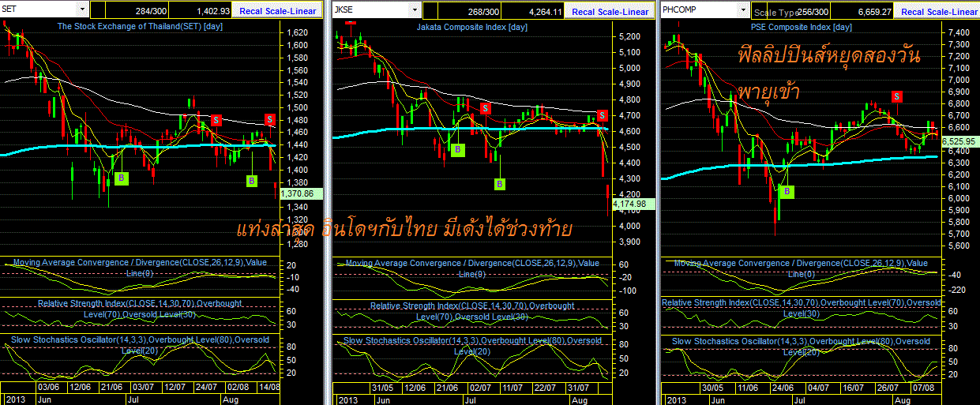Click Slow Stochastics label in SET panel
Image resolution: width=980 pixels, height=405 pixels.
pos(138,344)
